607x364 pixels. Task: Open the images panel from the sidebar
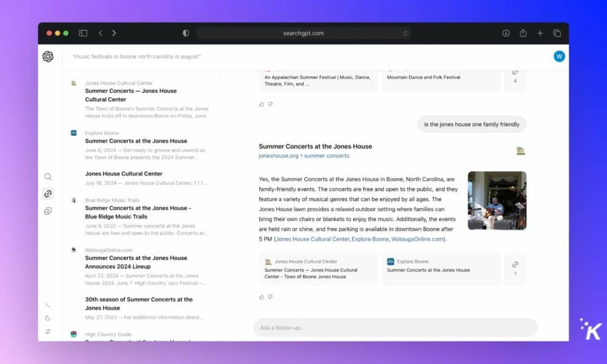[48, 211]
